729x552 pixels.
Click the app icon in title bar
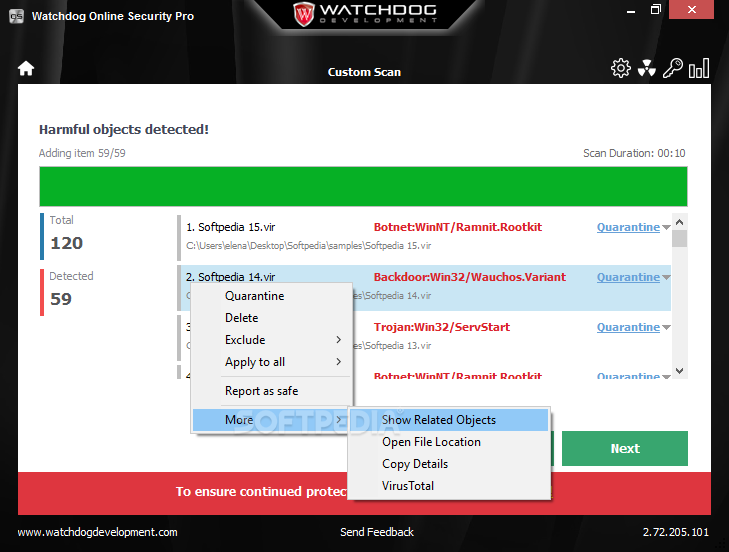coord(16,16)
